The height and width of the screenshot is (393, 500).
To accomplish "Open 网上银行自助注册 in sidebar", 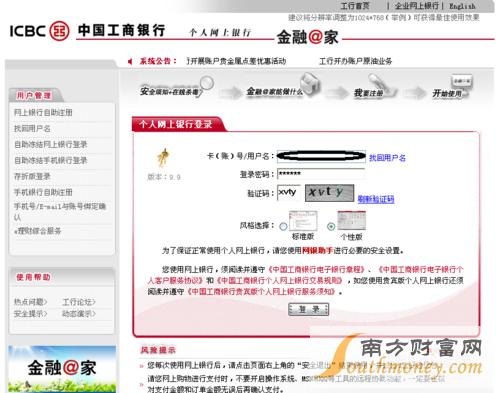I will coord(43,112).
